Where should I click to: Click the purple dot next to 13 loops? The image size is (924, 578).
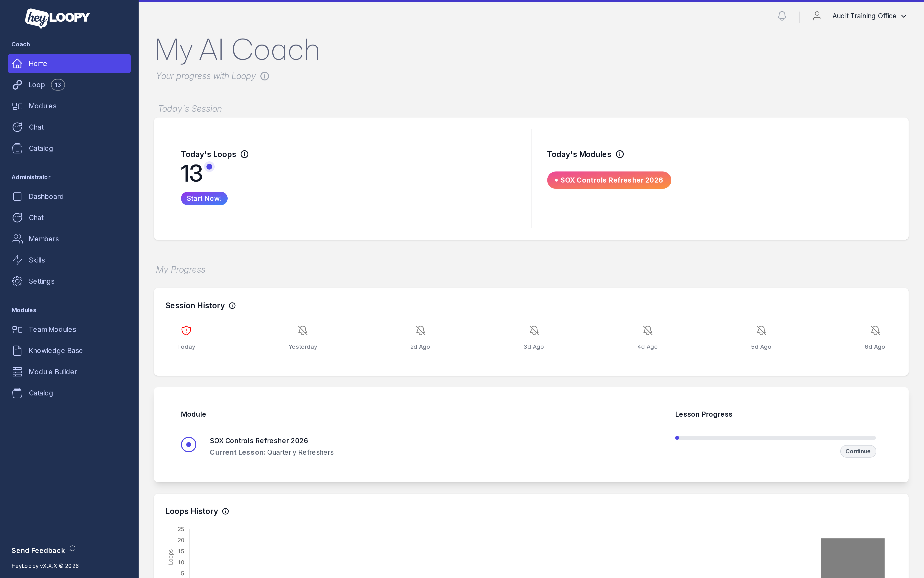[209, 167]
